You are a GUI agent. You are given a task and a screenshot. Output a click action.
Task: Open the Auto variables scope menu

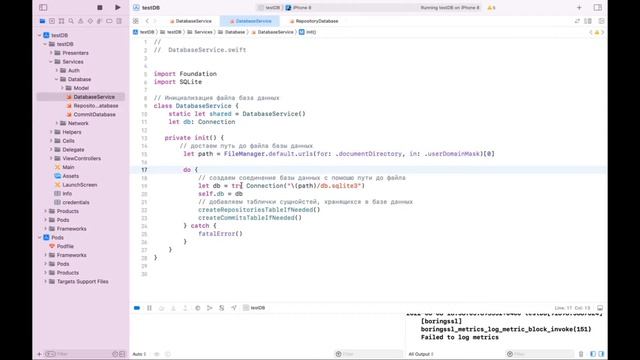(x=140, y=354)
